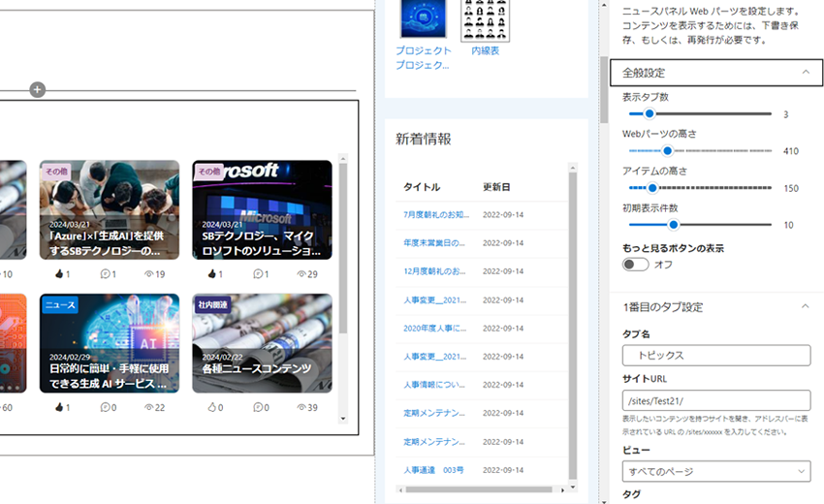The width and height of the screenshot is (824, 504).
Task: Click the Webパーツの高さ slider
Action: pyautogui.click(x=700, y=151)
